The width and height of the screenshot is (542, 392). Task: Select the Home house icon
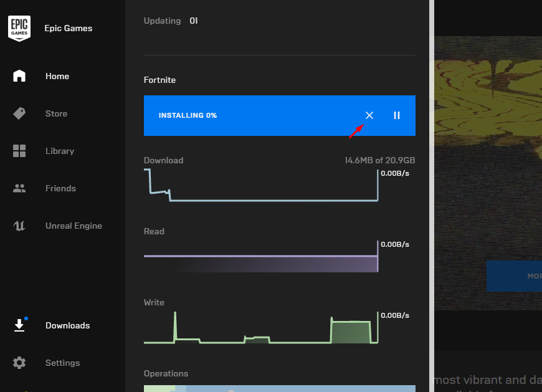point(19,75)
